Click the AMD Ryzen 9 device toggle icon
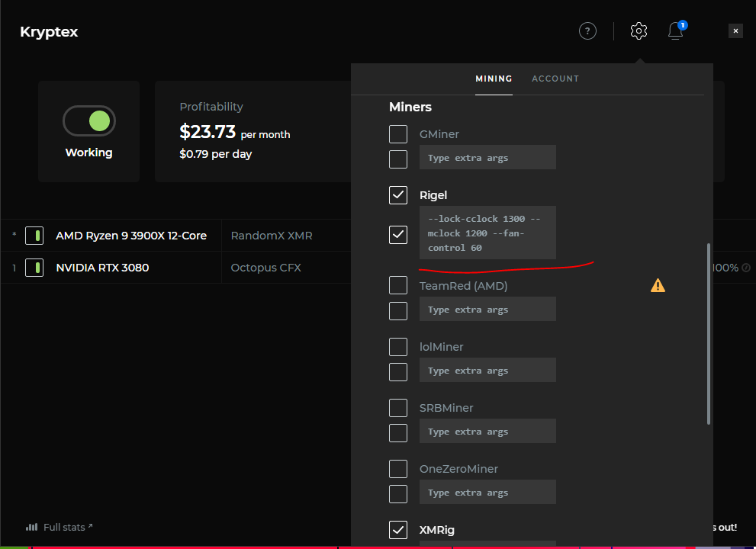 34,236
